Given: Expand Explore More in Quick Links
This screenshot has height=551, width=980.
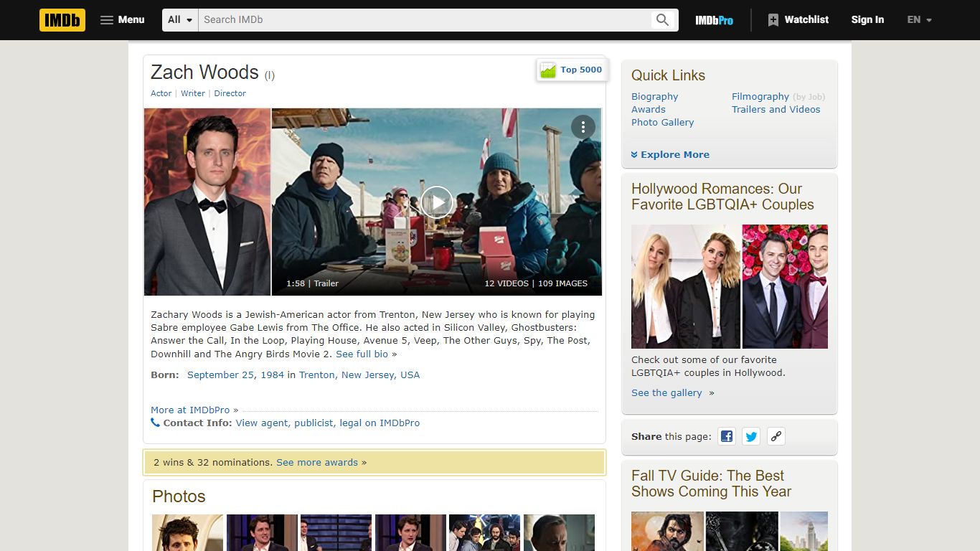Looking at the screenshot, I should pos(670,154).
